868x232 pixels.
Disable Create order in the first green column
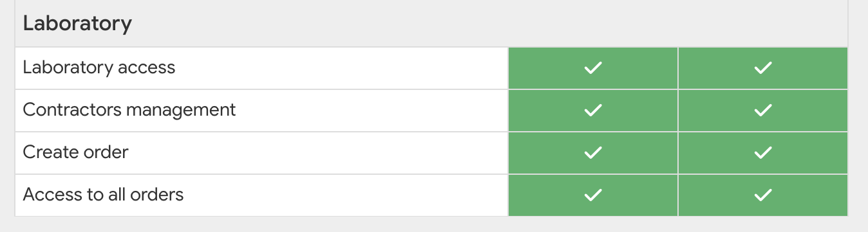[x=592, y=153]
